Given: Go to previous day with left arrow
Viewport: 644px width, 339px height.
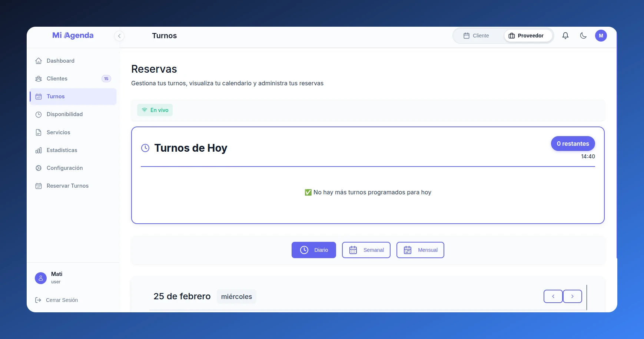Looking at the screenshot, I should [553, 296].
